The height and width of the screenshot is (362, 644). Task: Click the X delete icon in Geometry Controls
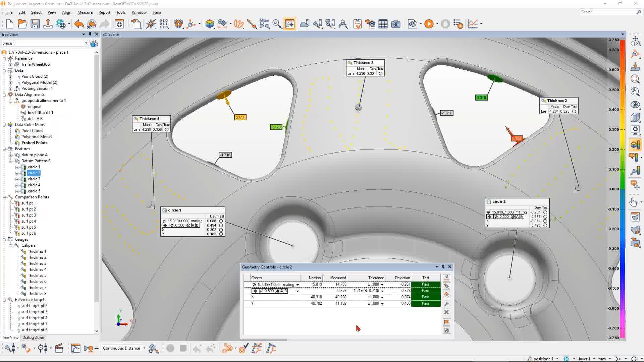(446, 312)
